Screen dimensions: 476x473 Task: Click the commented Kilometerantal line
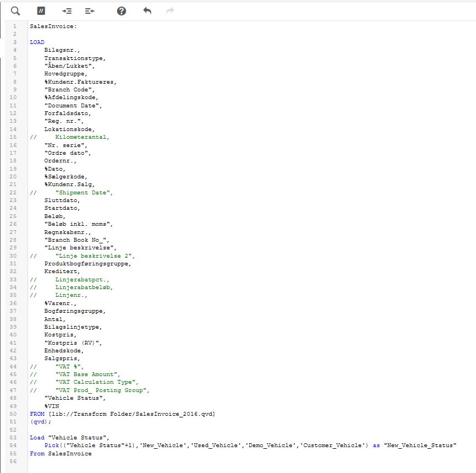(82, 137)
